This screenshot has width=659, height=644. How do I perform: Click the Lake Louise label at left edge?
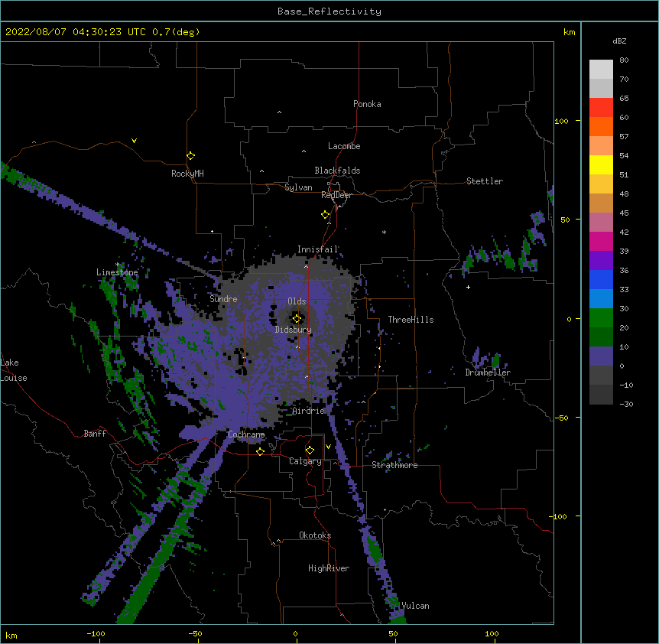coord(14,370)
